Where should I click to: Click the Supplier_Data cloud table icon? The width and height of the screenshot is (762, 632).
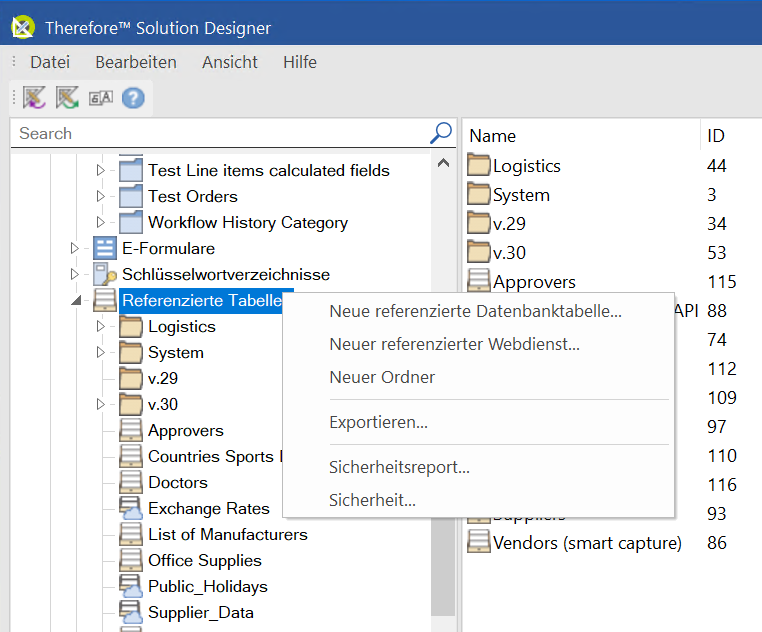click(131, 612)
